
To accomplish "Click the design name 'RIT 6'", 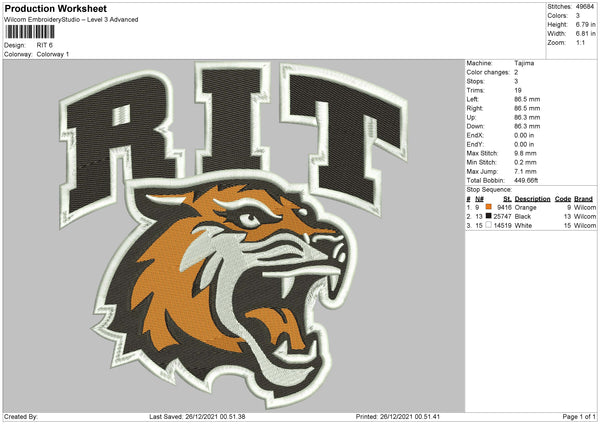I will point(45,45).
